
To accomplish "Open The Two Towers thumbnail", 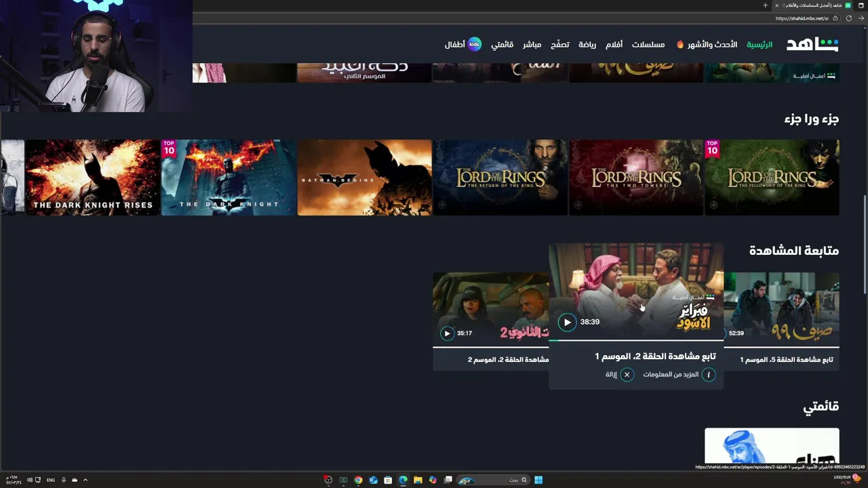I will coord(636,178).
